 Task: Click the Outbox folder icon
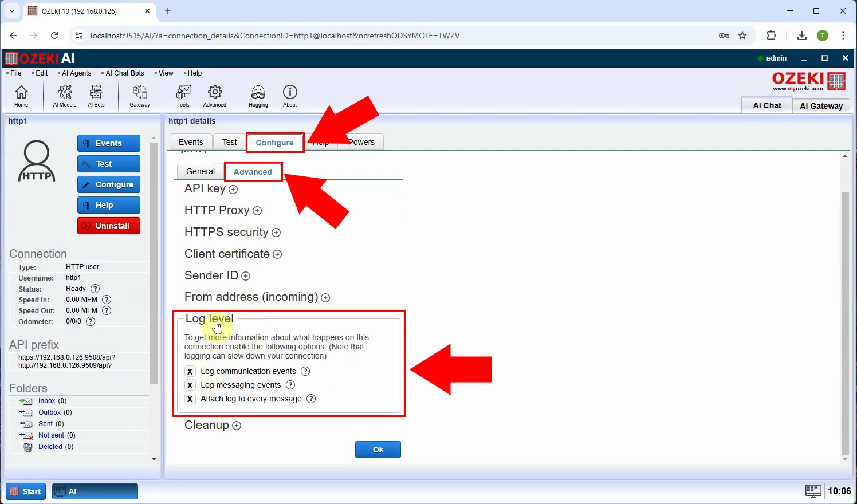(x=26, y=413)
